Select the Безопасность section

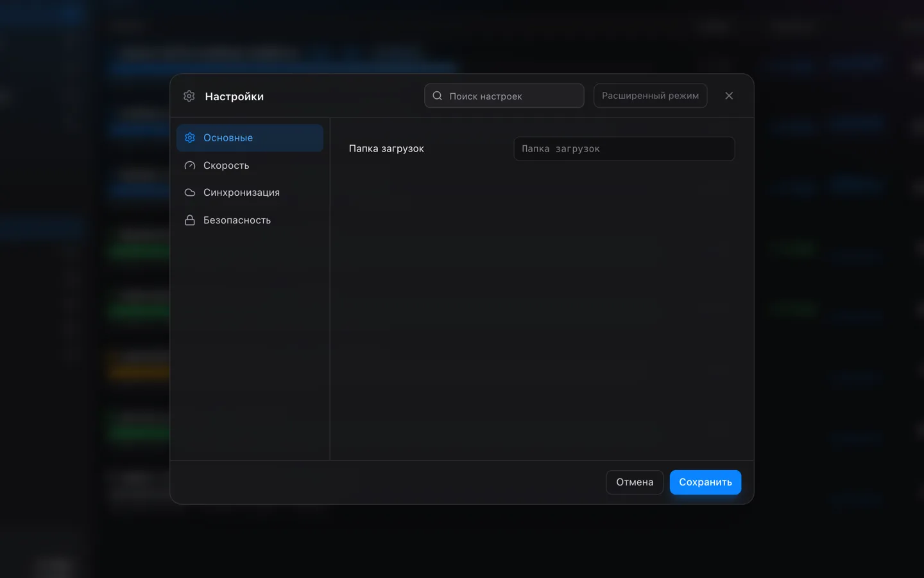250,220
